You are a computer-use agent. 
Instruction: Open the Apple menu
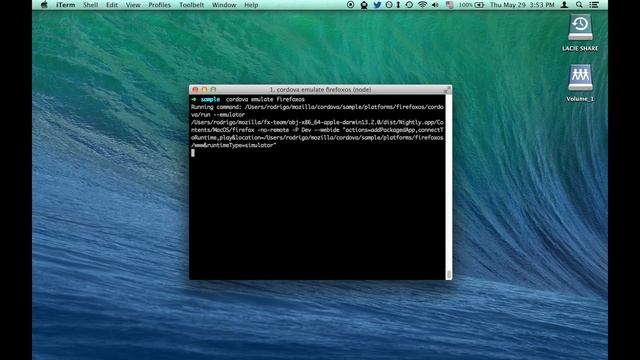44,5
